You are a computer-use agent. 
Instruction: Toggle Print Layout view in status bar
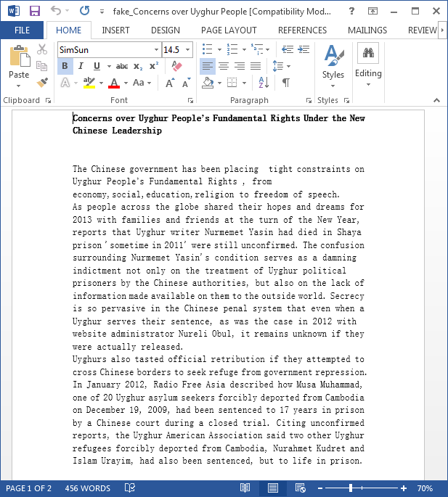coord(272,488)
